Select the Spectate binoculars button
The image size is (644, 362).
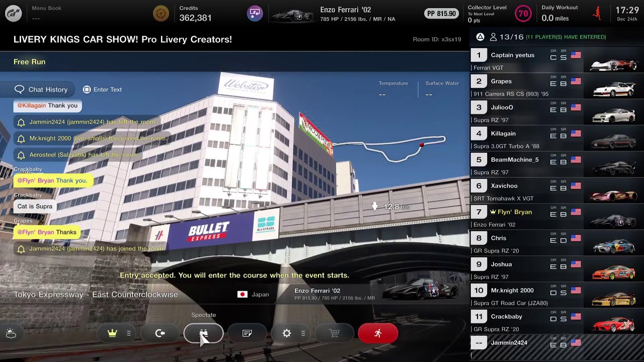point(203,333)
